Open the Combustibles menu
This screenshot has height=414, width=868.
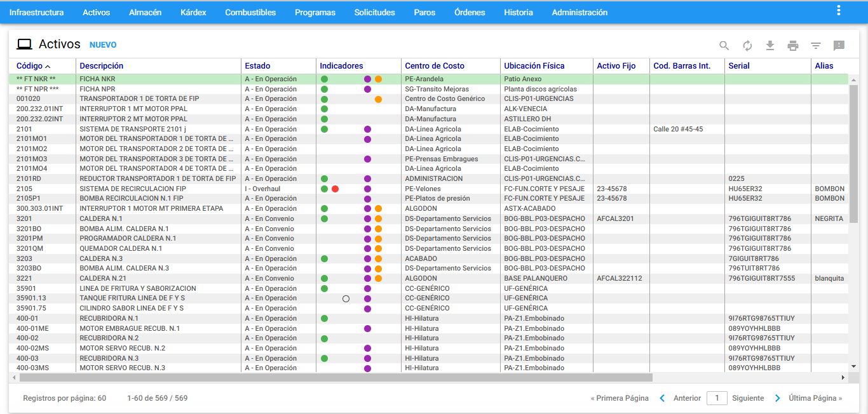point(250,12)
